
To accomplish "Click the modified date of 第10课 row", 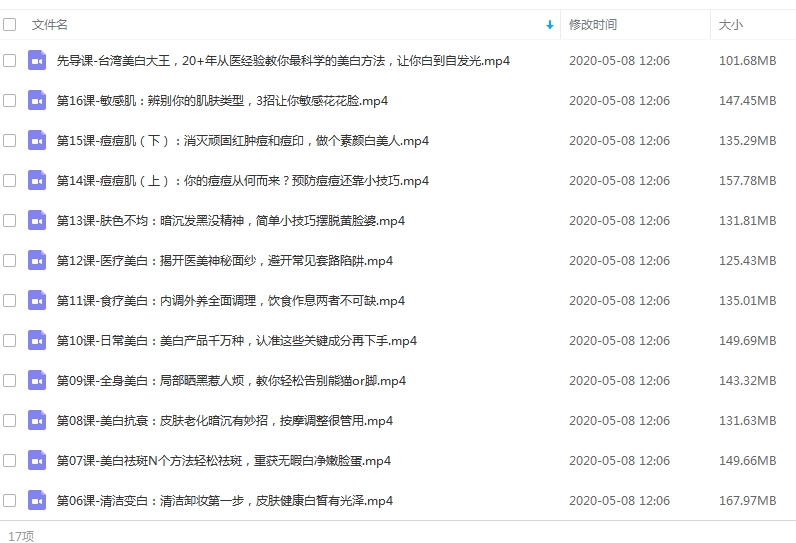I will pos(619,341).
